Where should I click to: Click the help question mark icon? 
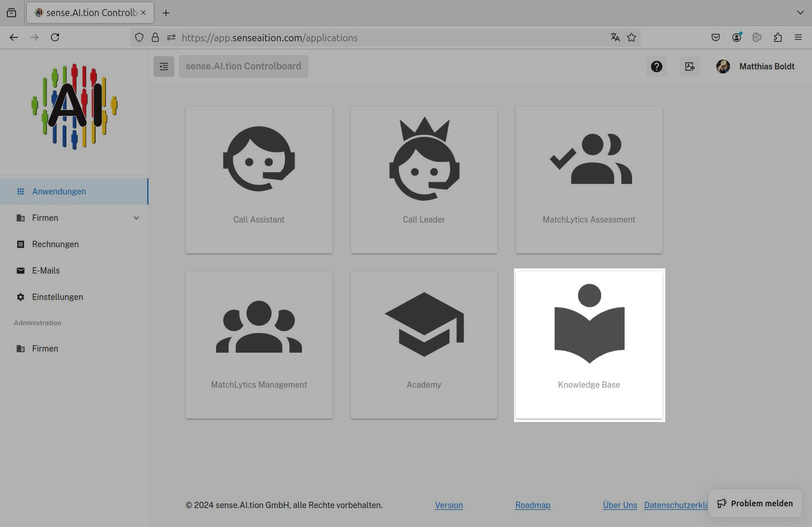[x=657, y=67]
